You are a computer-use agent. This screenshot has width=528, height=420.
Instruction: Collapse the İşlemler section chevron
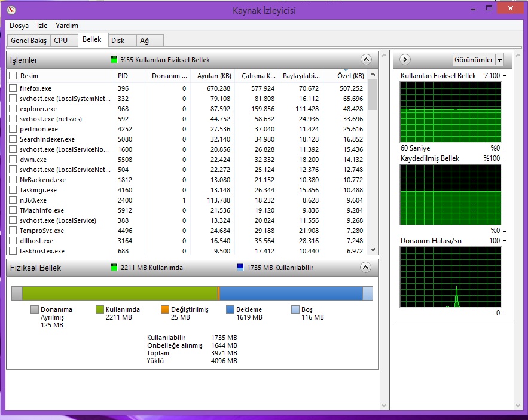coord(366,60)
